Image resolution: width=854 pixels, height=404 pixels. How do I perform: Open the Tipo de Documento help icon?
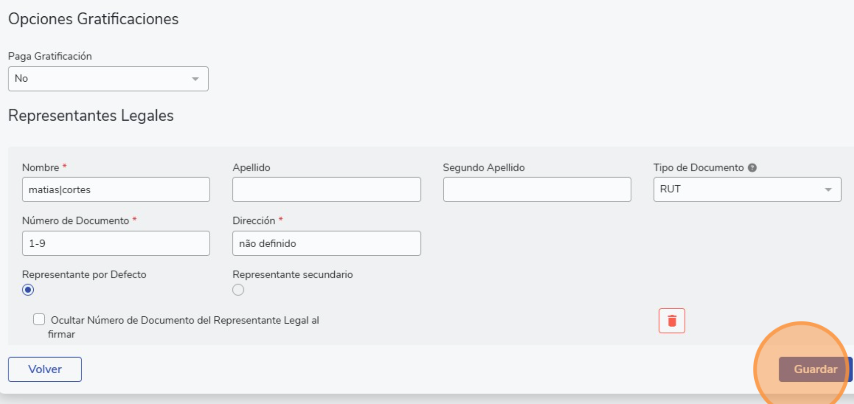[x=752, y=168]
